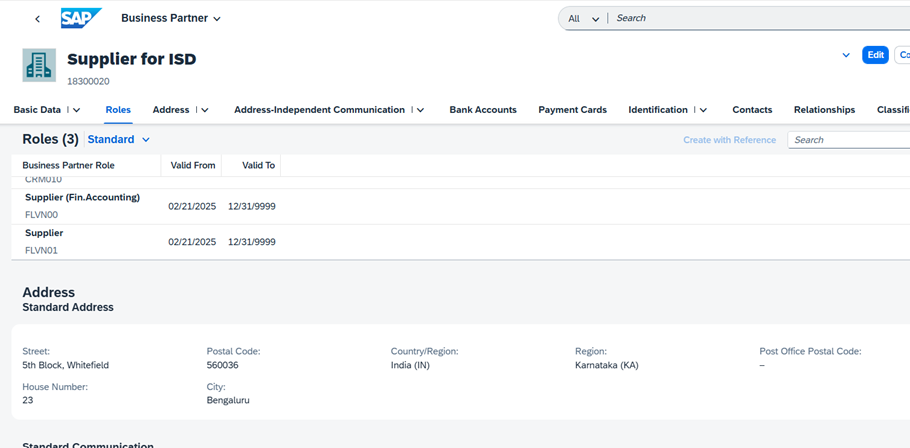Click Create with Reference link
910x448 pixels.
pos(730,140)
